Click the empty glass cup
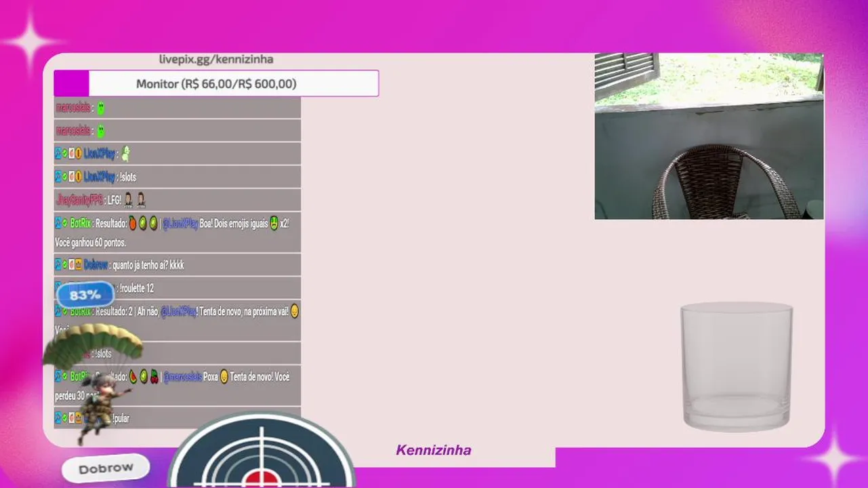 tap(736, 367)
